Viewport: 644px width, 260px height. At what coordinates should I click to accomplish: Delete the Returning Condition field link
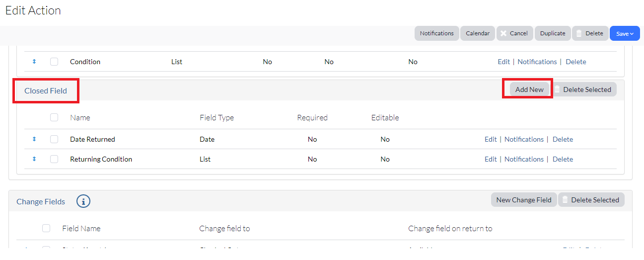click(x=563, y=159)
